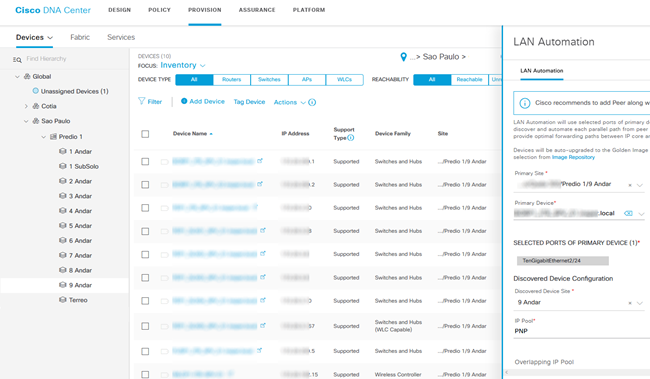Open the POLICY menu

pos(159,10)
